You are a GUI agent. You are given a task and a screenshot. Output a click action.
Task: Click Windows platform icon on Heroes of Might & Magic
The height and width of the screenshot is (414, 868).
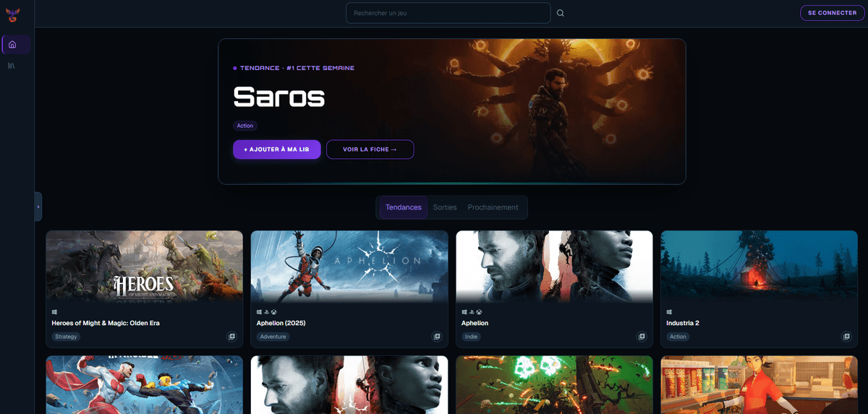click(x=54, y=312)
